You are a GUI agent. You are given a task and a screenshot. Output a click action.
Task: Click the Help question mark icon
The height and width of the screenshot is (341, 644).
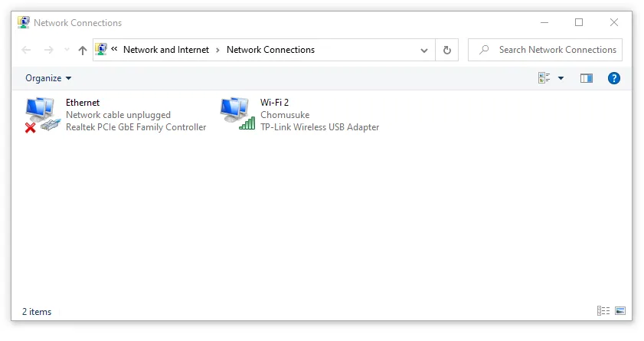pos(613,78)
